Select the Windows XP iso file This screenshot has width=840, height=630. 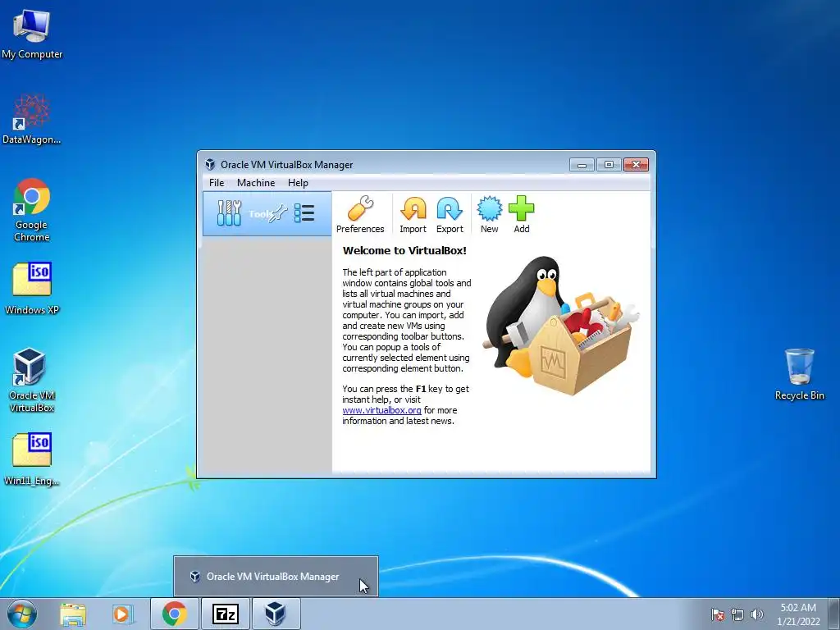click(x=32, y=288)
